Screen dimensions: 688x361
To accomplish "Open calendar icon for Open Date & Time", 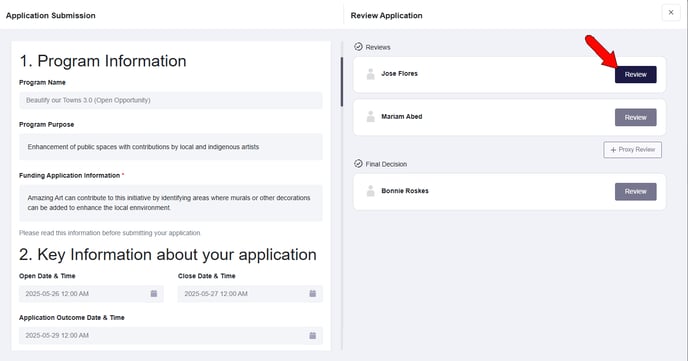I will pyautogui.click(x=154, y=293).
